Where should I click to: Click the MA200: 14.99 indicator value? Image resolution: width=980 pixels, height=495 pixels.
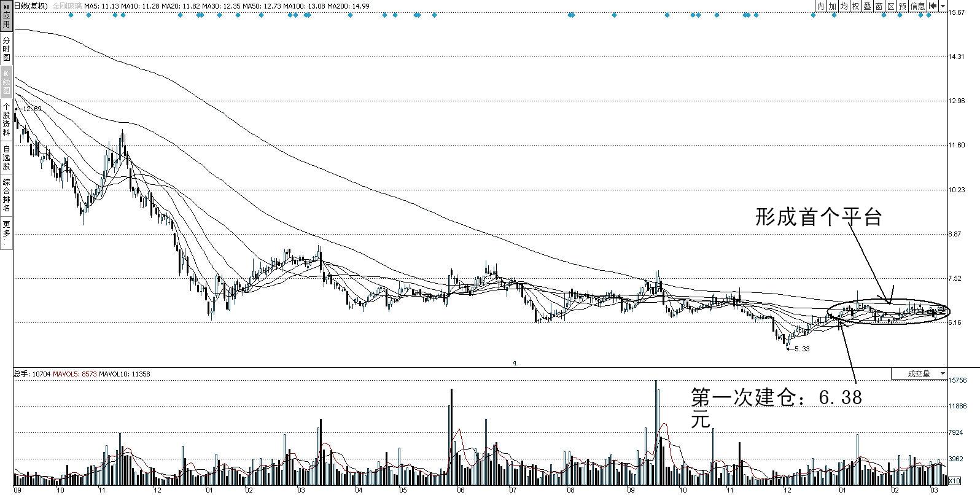pos(348,6)
